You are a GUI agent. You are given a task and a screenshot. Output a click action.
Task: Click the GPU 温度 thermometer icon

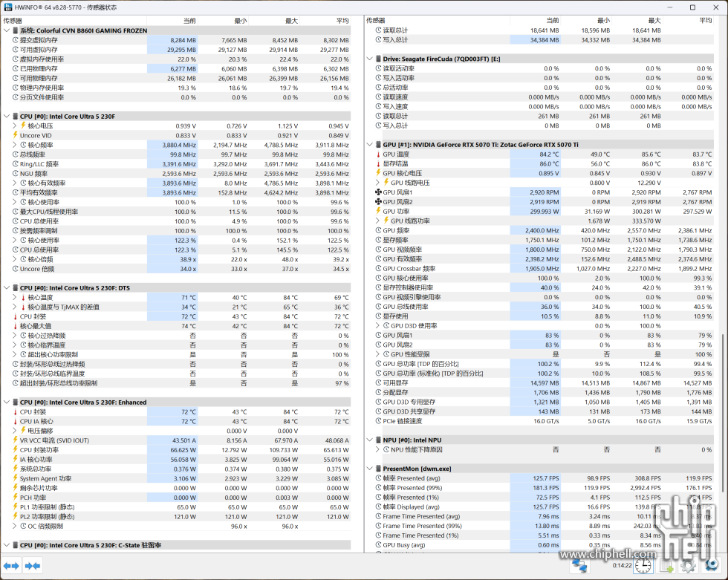point(377,154)
